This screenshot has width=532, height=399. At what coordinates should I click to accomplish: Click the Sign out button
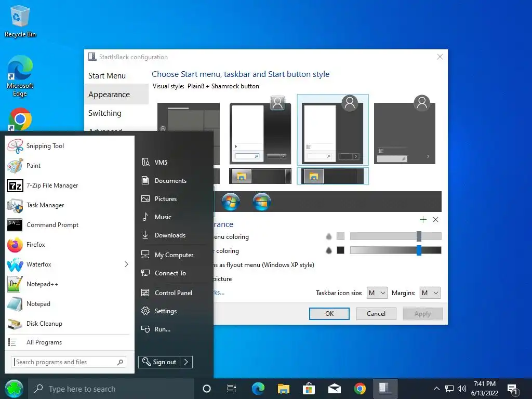(159, 362)
